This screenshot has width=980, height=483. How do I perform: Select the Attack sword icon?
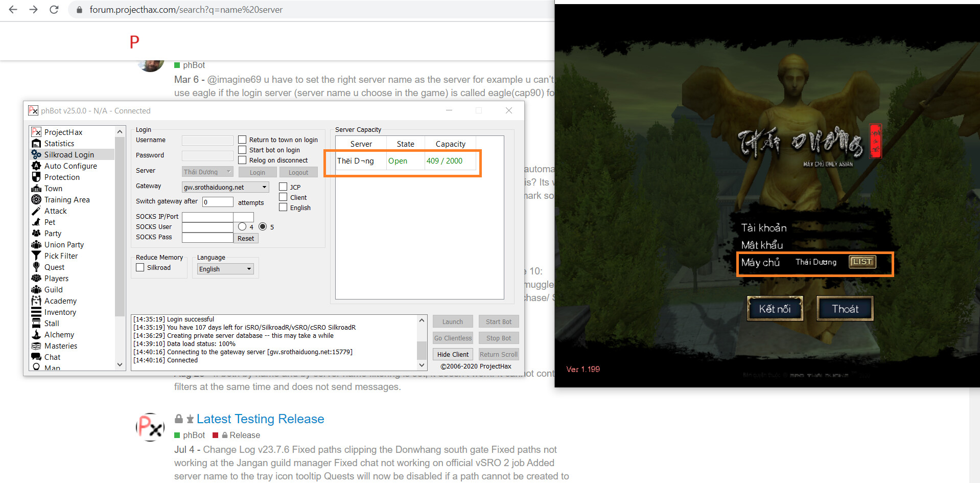click(x=36, y=211)
